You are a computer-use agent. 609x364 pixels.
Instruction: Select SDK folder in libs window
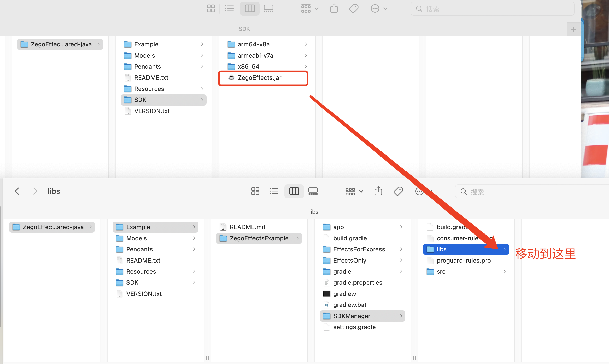[x=156, y=283]
